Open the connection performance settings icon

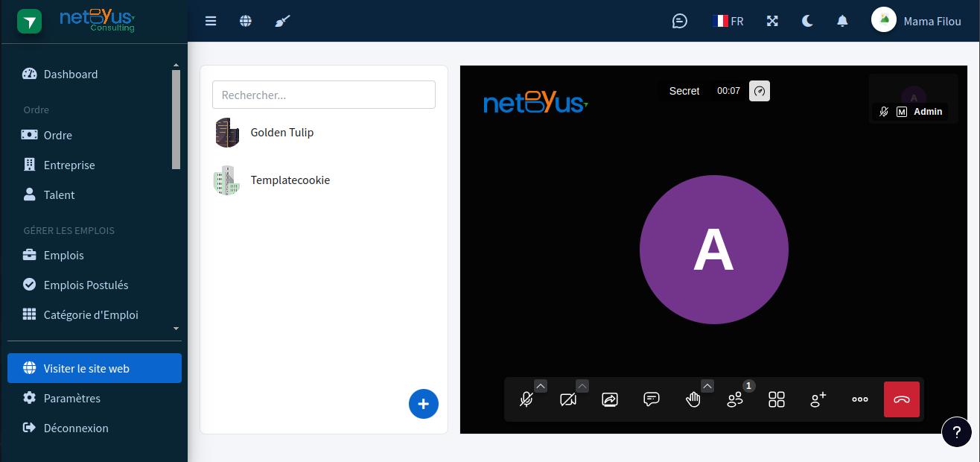[760, 91]
